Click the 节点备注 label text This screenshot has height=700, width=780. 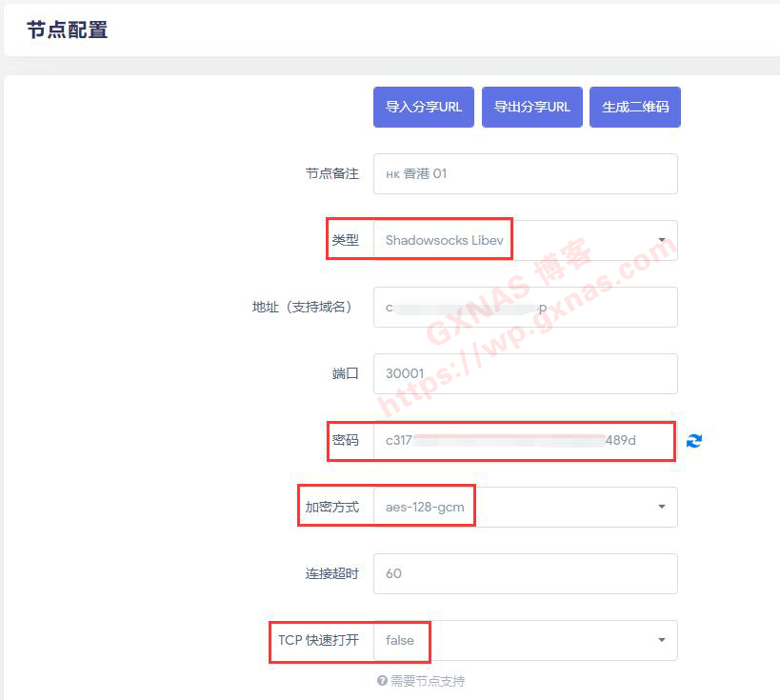click(331, 173)
